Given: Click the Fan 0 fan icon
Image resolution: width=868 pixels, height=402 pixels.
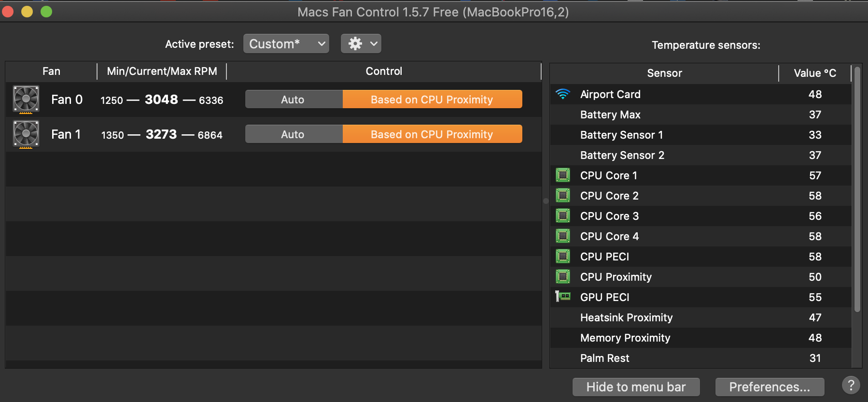Looking at the screenshot, I should pyautogui.click(x=26, y=100).
